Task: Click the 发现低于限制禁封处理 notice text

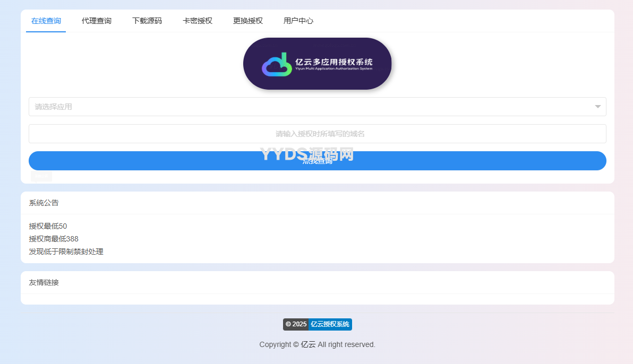Action: click(66, 252)
